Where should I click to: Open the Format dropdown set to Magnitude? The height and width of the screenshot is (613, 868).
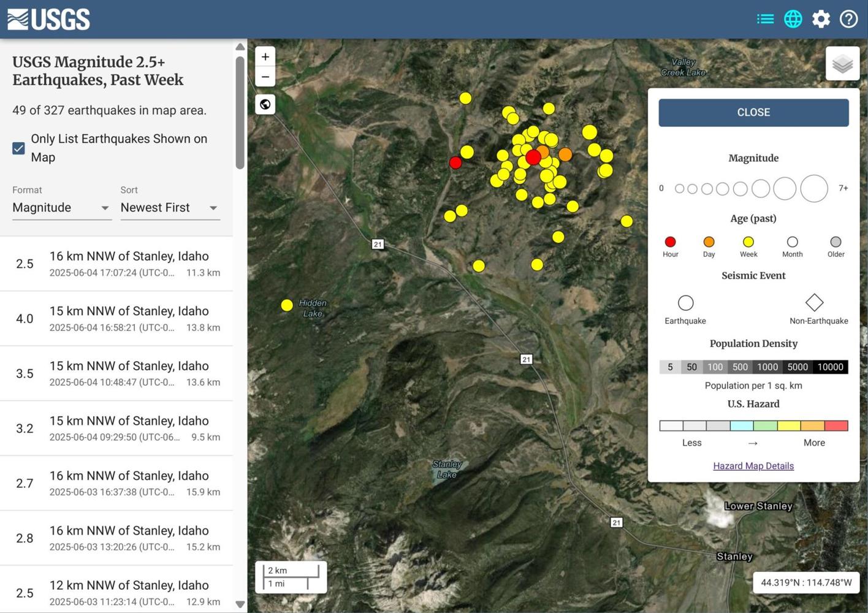pyautogui.click(x=61, y=207)
